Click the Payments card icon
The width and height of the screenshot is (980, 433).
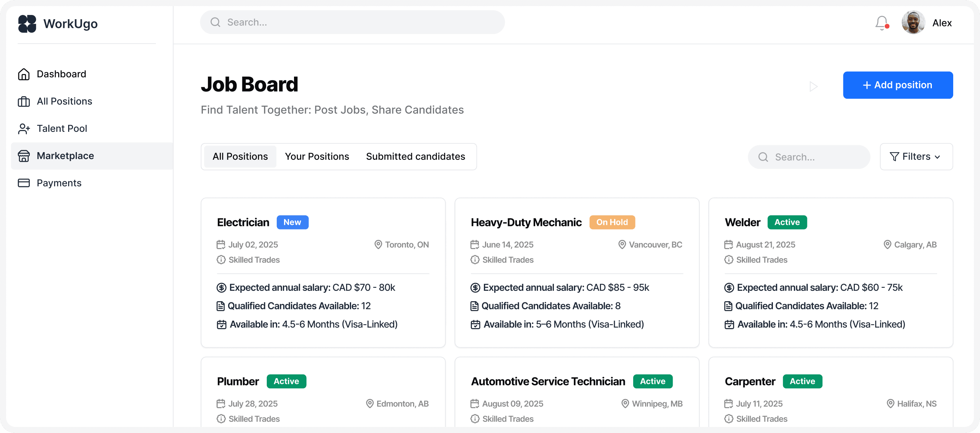[24, 183]
